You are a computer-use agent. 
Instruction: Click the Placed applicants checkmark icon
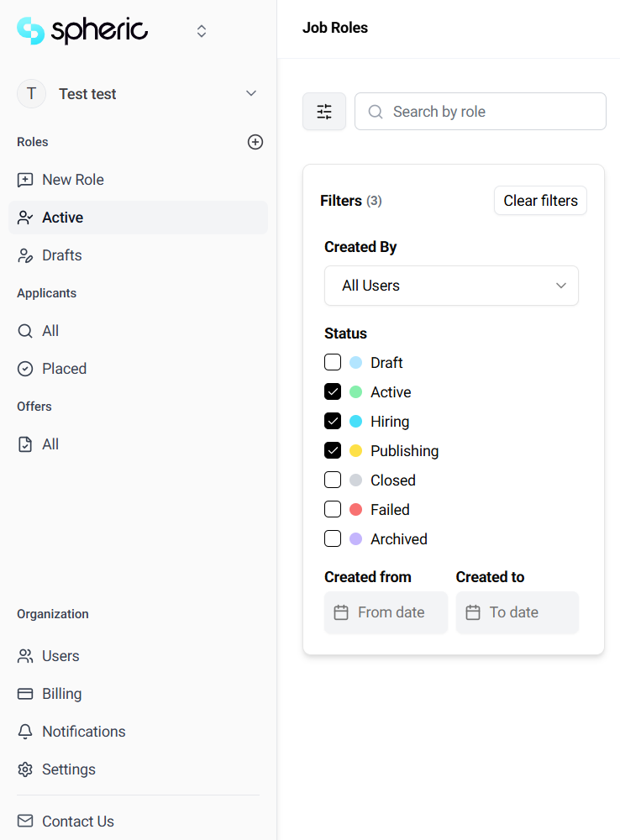(25, 369)
